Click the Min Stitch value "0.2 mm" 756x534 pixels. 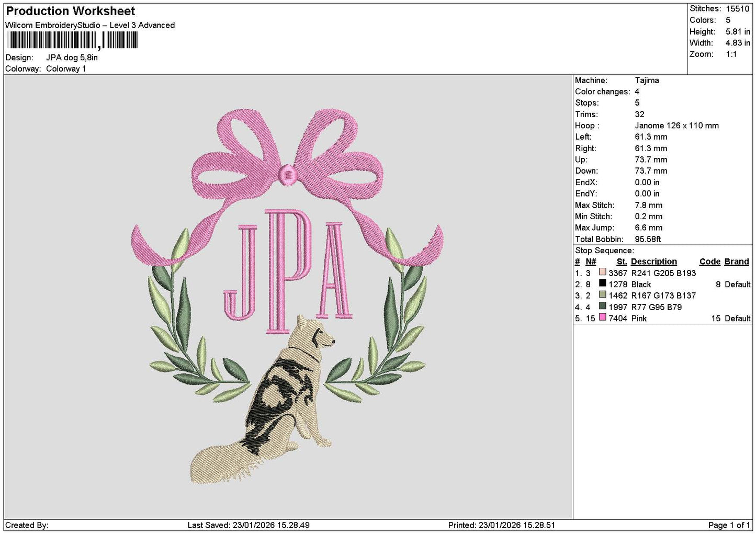[x=648, y=217]
